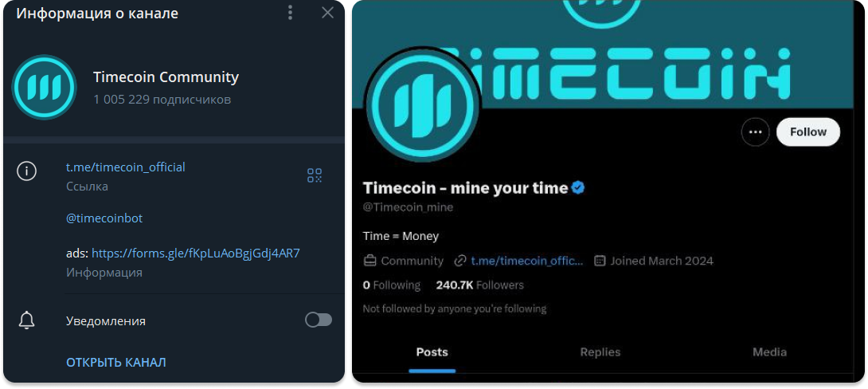Screen dimensions: 868x389
Task: Open the t.me/timecoin_official channel link
Action: 125,167
